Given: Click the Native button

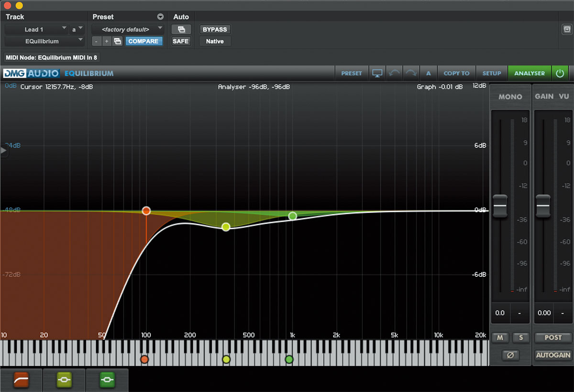Looking at the screenshot, I should 215,41.
